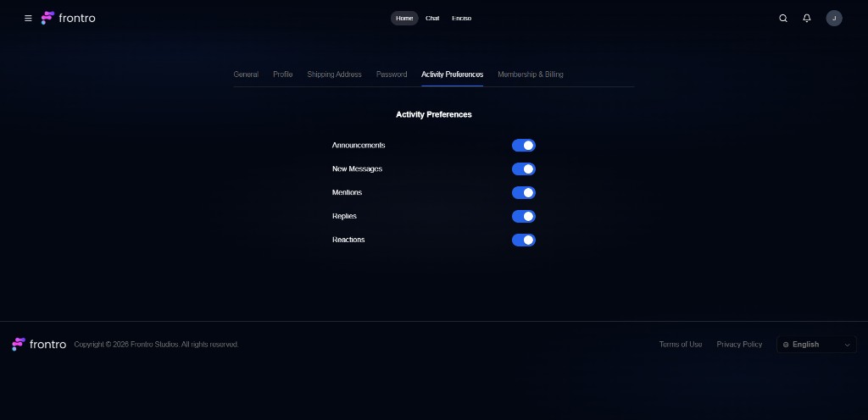Open the notifications bell icon
868x420 pixels.
807,19
